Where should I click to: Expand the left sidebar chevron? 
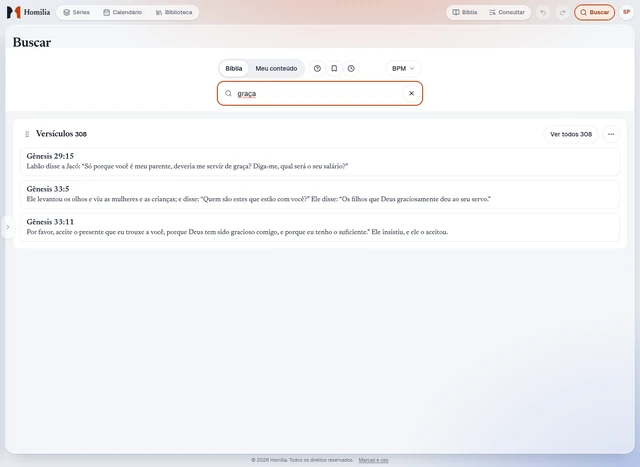pos(8,227)
